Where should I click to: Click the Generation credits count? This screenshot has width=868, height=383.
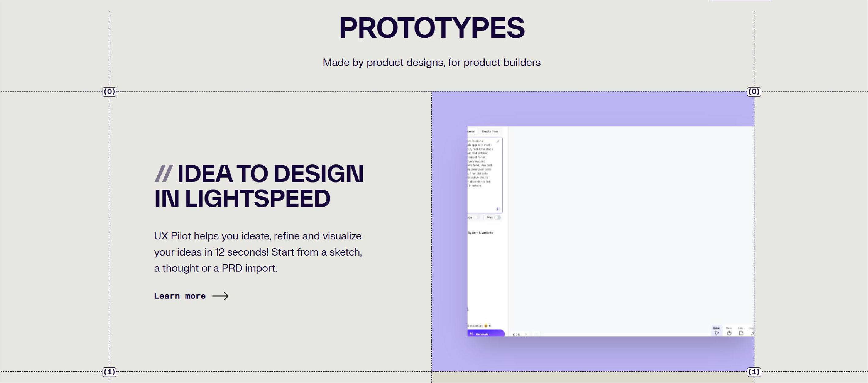click(x=490, y=326)
